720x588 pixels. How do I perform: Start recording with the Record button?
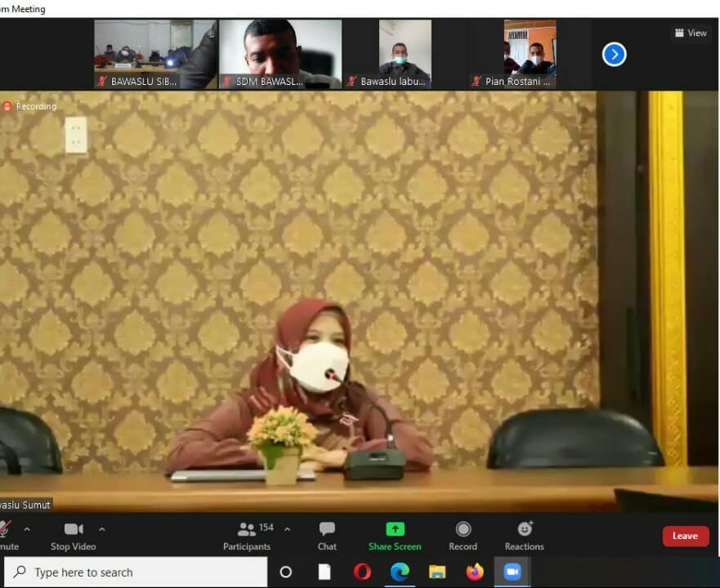tap(463, 536)
